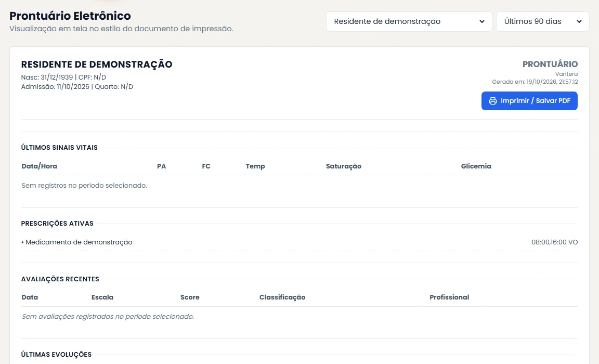Click the Escala column header
Viewport: 599px width, 364px height.
(x=102, y=297)
